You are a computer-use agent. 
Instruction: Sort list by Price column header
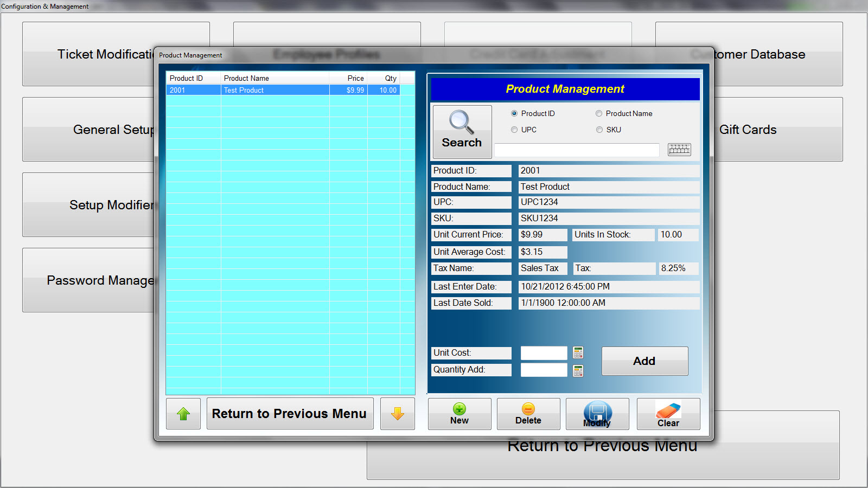click(x=348, y=79)
